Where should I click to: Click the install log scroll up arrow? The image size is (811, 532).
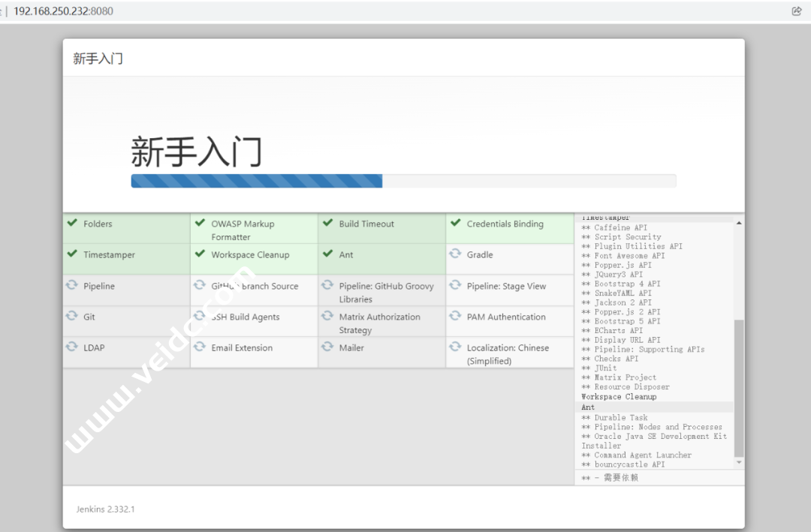click(x=739, y=223)
